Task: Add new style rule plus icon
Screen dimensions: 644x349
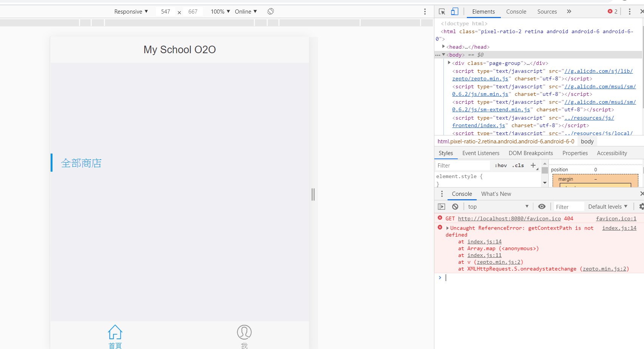Action: tap(533, 165)
